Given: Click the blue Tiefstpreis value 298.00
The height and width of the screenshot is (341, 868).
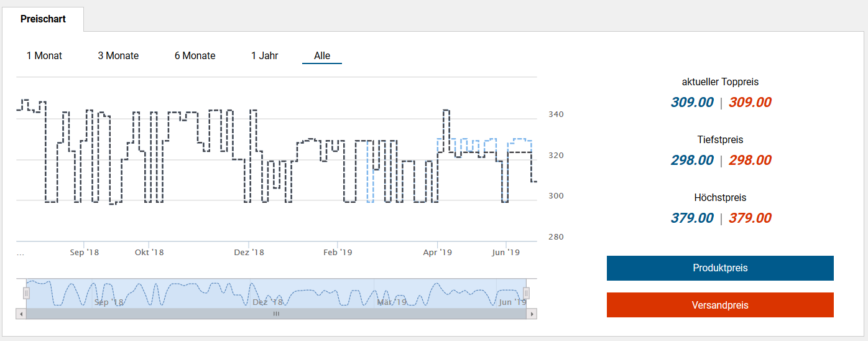Looking at the screenshot, I should tap(692, 161).
